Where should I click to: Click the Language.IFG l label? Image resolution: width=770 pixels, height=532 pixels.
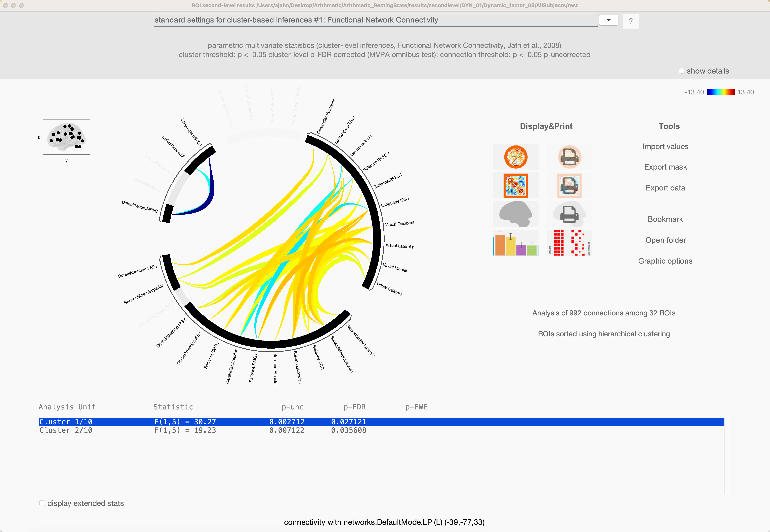pyautogui.click(x=395, y=202)
